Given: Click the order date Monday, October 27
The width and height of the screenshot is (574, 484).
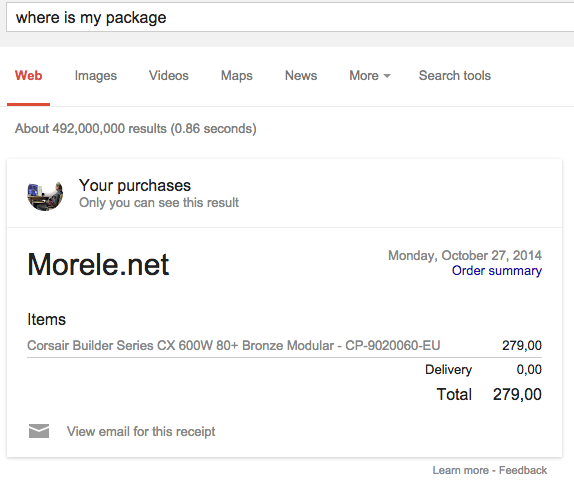Looking at the screenshot, I should tap(465, 255).
